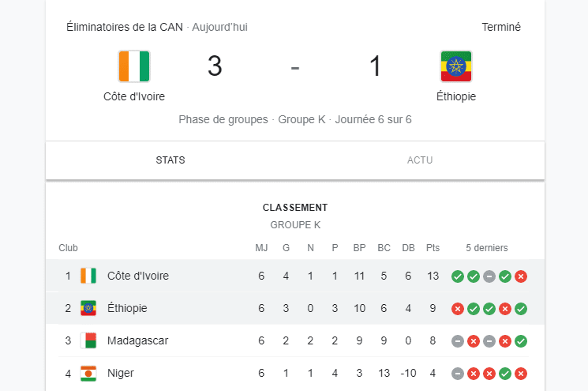Click the 3 - 1 match score

[x=294, y=66]
